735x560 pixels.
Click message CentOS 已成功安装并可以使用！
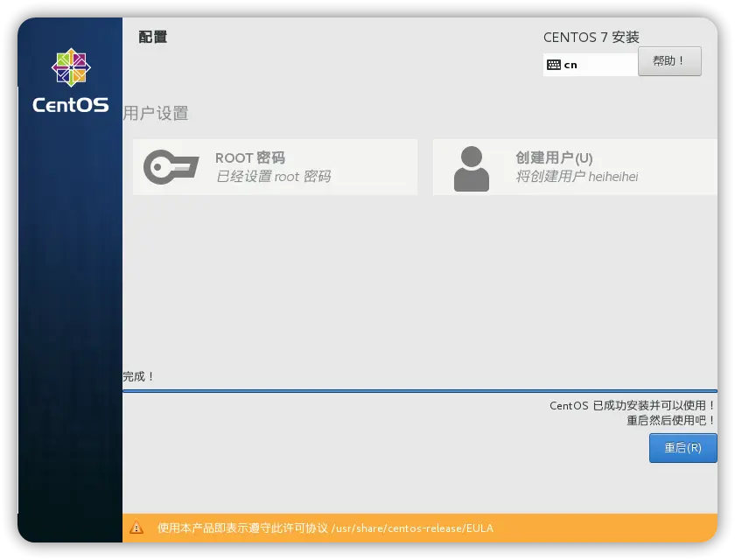click(633, 405)
